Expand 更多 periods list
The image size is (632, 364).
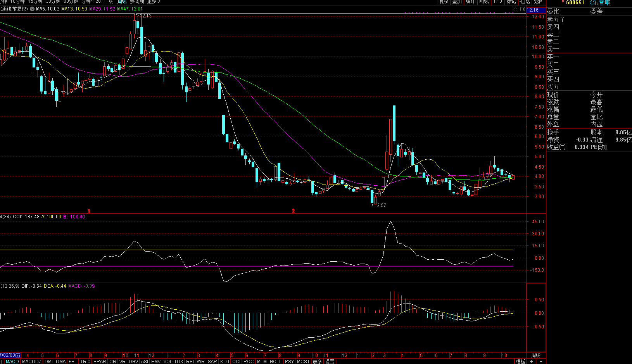click(153, 2)
